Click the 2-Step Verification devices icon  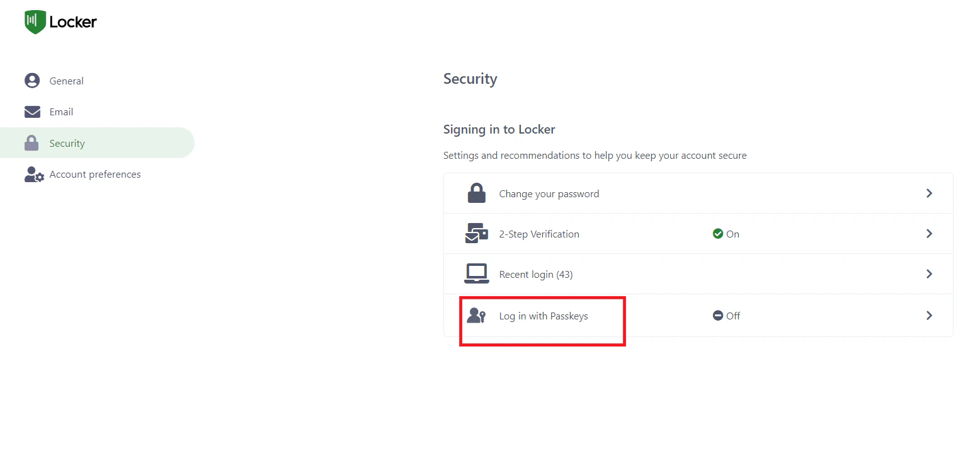[x=477, y=233]
